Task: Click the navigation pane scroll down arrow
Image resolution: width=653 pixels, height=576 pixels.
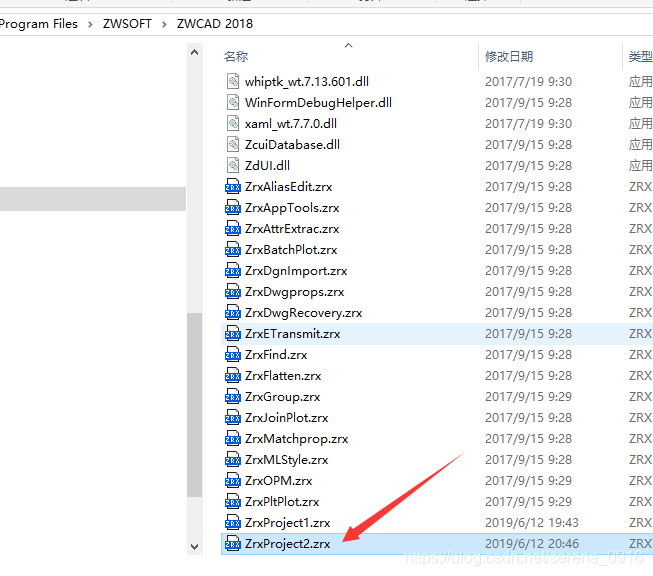Action: pyautogui.click(x=194, y=546)
